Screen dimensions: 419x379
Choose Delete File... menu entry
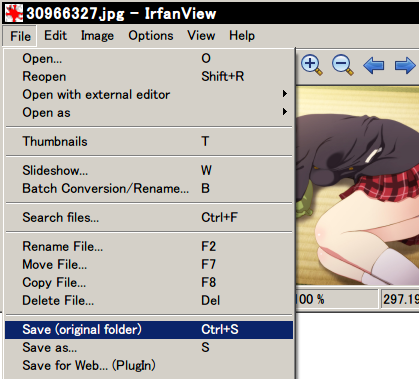[149, 300]
